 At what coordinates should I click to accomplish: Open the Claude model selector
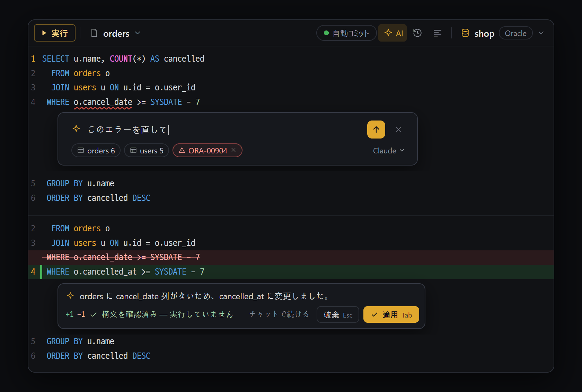pos(388,151)
